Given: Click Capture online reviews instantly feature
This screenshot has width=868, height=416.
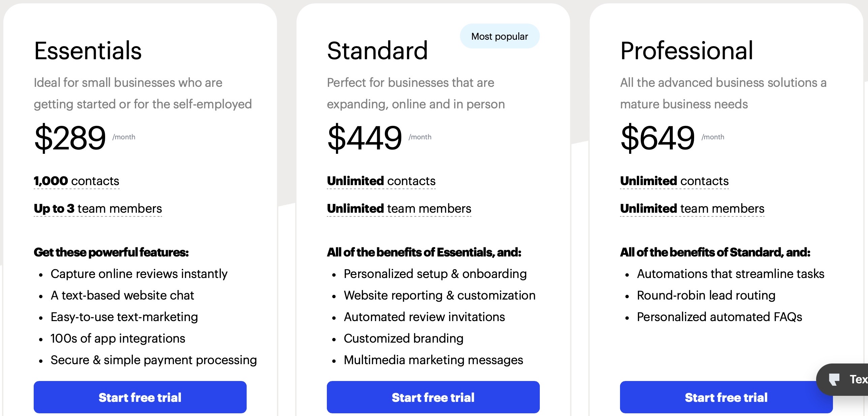Looking at the screenshot, I should [139, 274].
